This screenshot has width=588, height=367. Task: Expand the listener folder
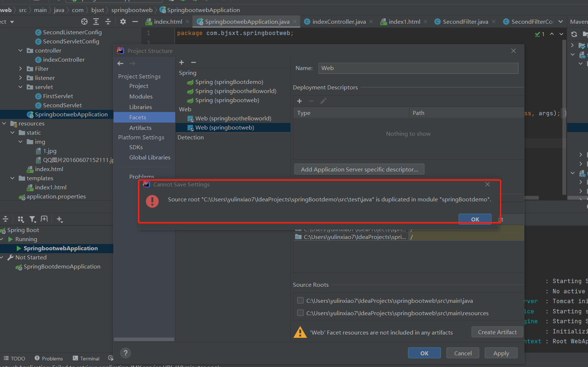(20, 78)
